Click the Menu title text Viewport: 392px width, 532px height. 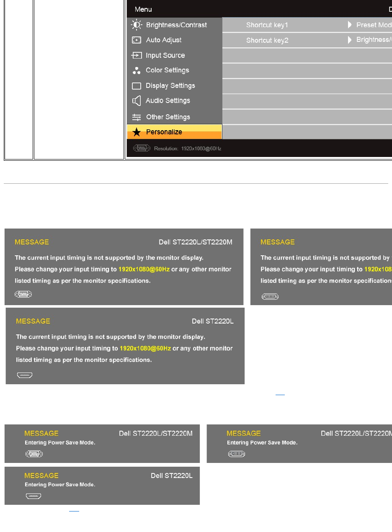point(142,9)
